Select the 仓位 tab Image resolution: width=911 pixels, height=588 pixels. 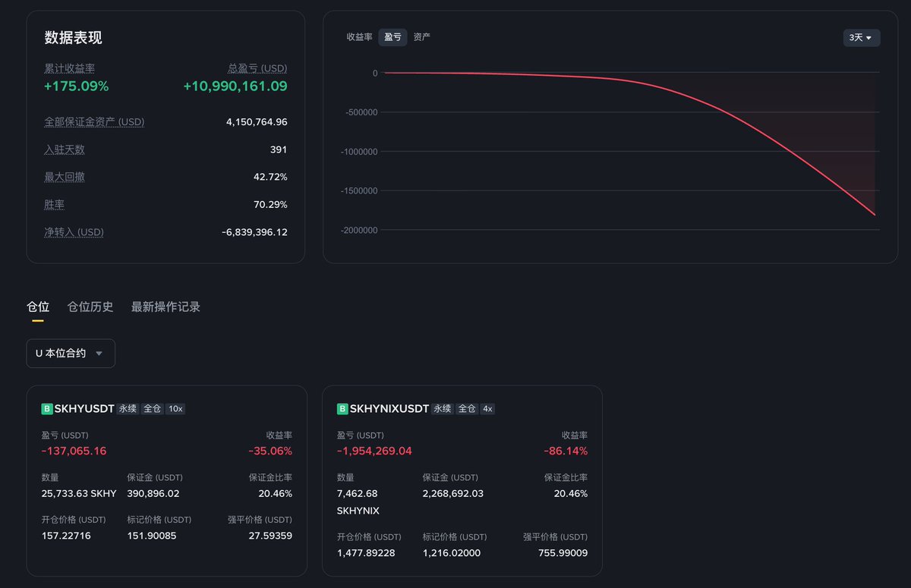click(38, 307)
